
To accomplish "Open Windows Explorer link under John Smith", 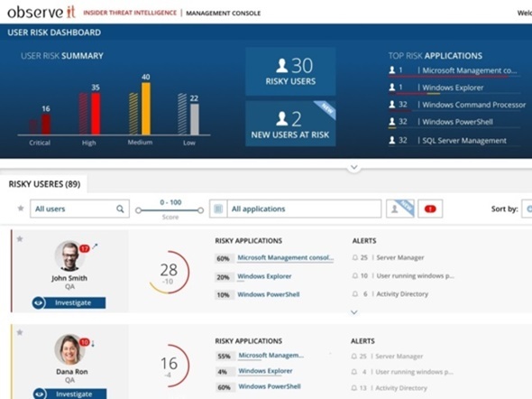I will (264, 276).
